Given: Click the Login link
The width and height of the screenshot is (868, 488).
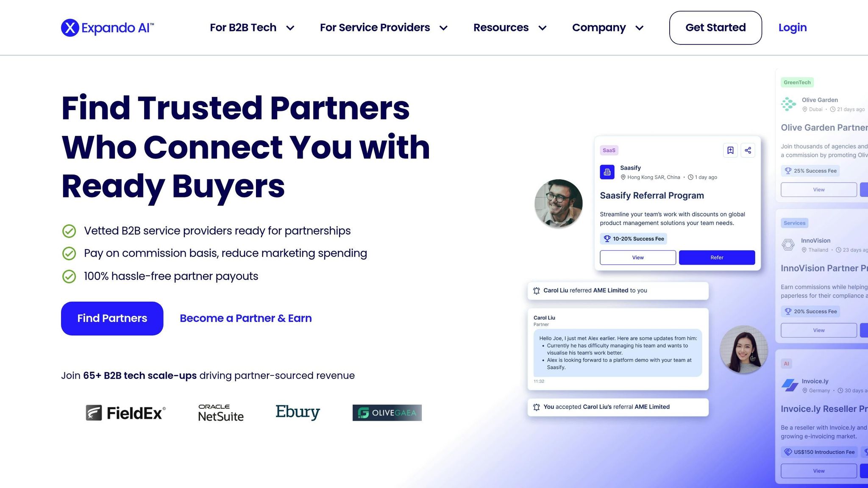Looking at the screenshot, I should pos(792,28).
